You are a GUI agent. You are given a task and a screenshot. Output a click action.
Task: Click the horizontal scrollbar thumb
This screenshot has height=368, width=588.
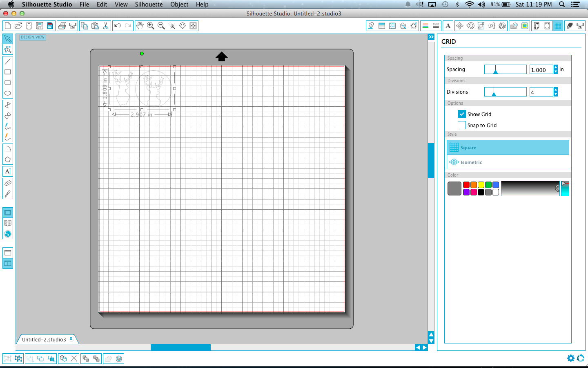180,347
